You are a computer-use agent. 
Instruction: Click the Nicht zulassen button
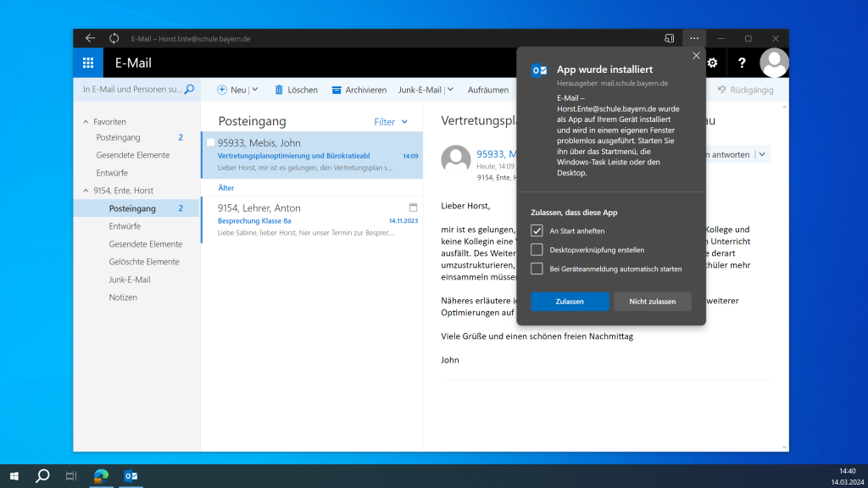(652, 301)
